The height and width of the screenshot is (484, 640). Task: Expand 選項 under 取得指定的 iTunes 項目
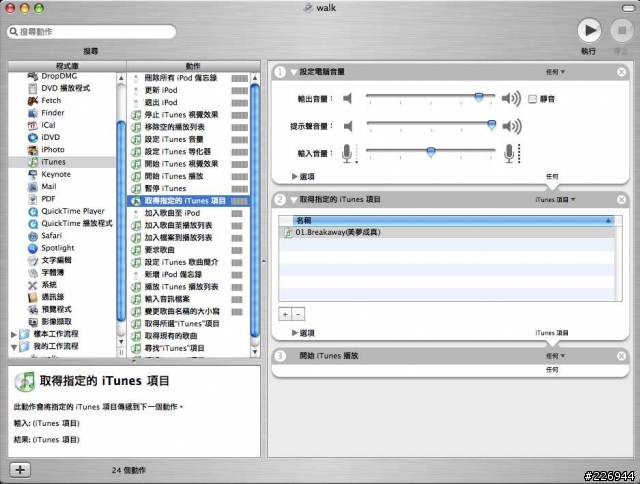tap(295, 333)
